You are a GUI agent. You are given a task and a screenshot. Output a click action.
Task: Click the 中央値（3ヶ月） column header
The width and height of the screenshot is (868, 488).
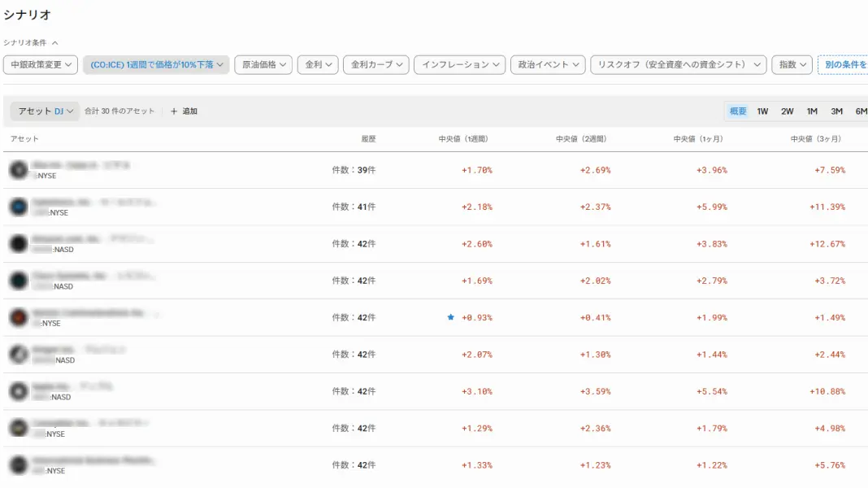(x=816, y=139)
